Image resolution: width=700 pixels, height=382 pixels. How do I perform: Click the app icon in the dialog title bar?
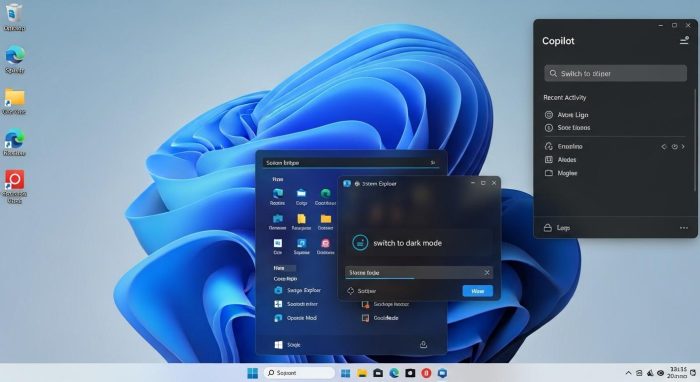click(347, 183)
